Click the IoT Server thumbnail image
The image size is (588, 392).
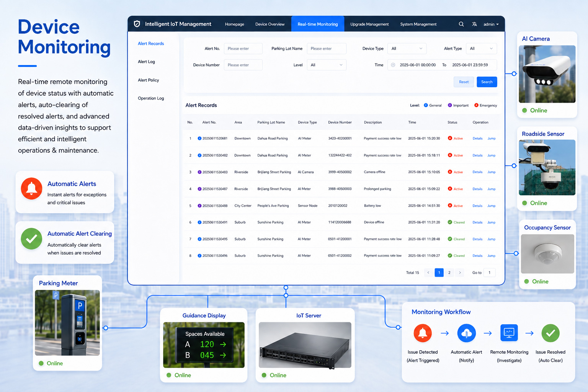[x=305, y=345]
